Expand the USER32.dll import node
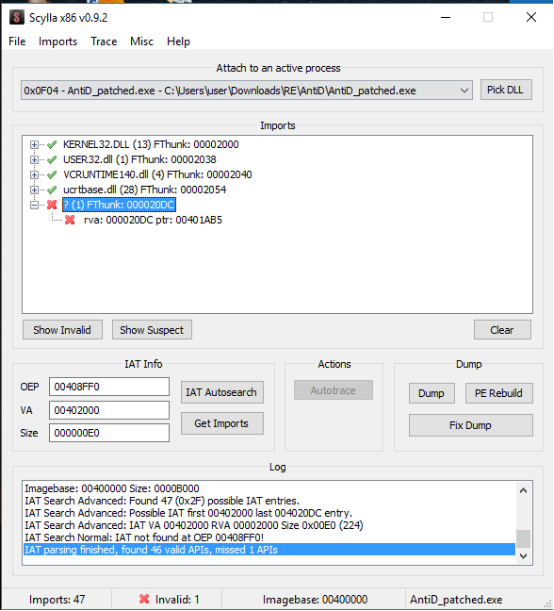This screenshot has width=554, height=611. tap(34, 160)
